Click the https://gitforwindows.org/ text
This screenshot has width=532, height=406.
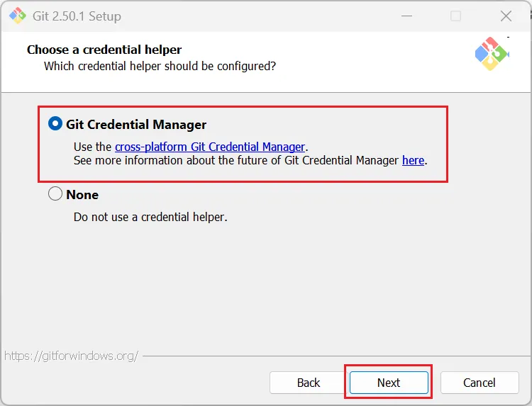(71, 356)
